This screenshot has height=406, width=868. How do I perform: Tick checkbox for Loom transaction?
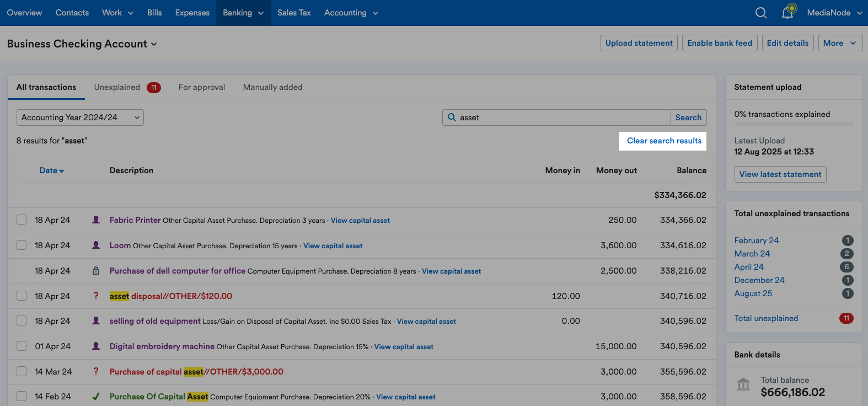(x=22, y=245)
